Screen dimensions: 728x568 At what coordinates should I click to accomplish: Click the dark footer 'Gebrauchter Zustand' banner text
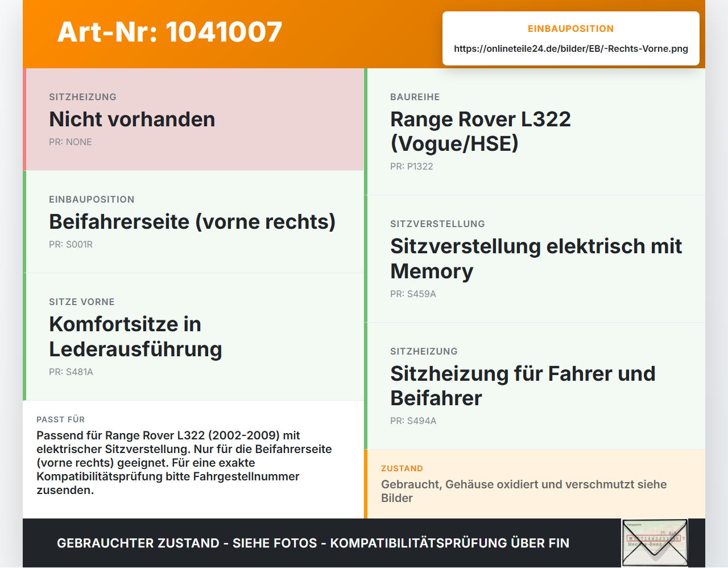click(313, 543)
